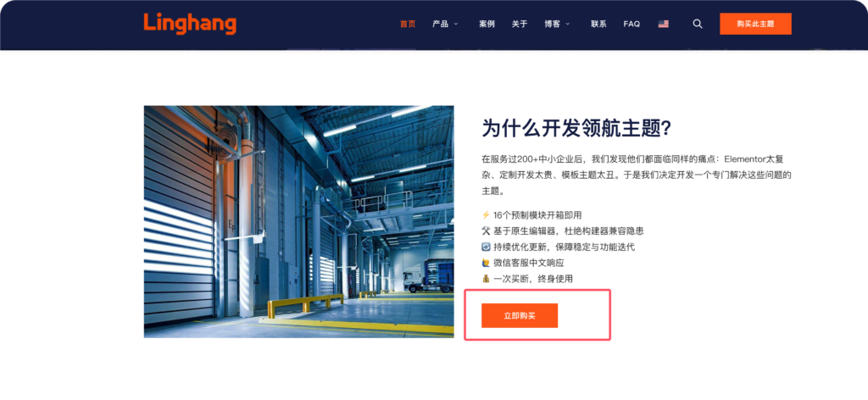
Task: Click the Linghang logo
Action: coord(190,24)
